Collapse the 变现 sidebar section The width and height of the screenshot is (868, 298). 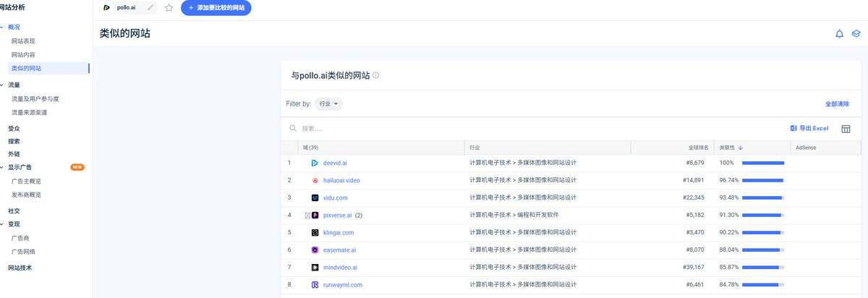pos(2,224)
